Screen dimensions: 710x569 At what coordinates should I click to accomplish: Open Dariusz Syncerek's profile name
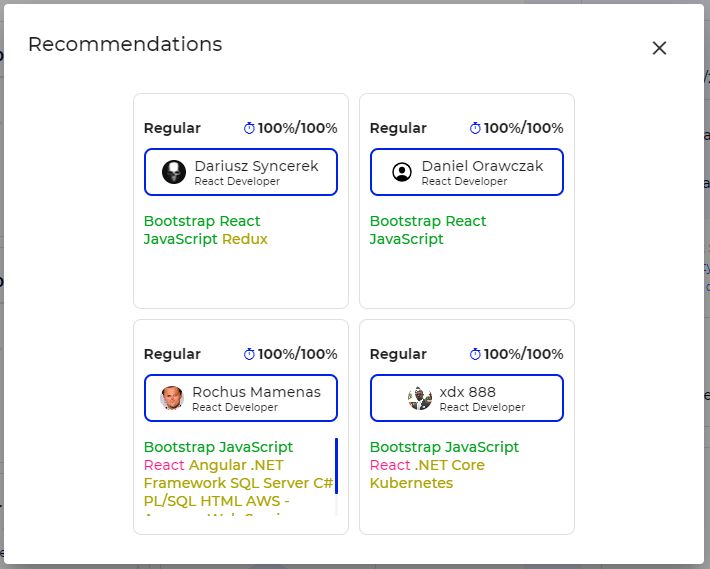pos(256,166)
